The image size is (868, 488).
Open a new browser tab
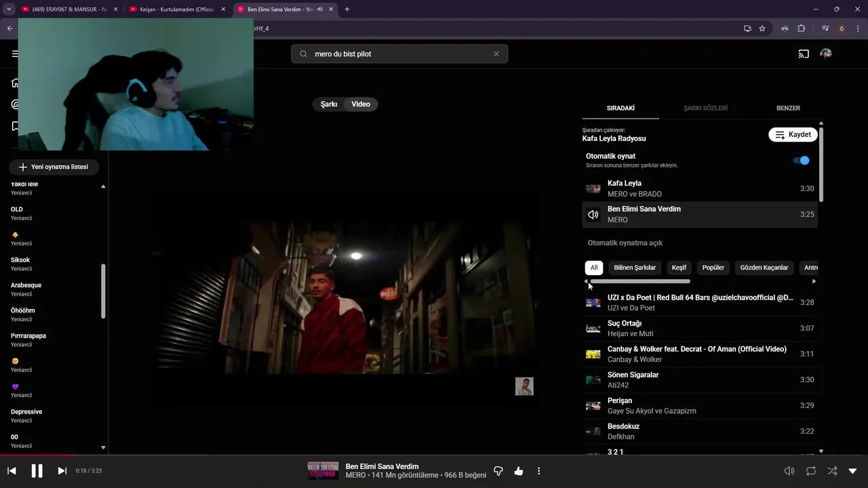(x=347, y=9)
